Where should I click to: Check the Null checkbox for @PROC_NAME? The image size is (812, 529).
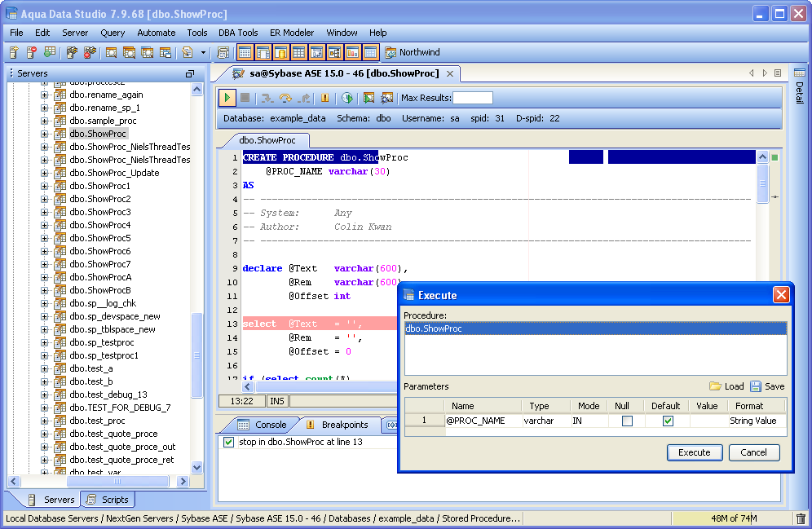627,421
